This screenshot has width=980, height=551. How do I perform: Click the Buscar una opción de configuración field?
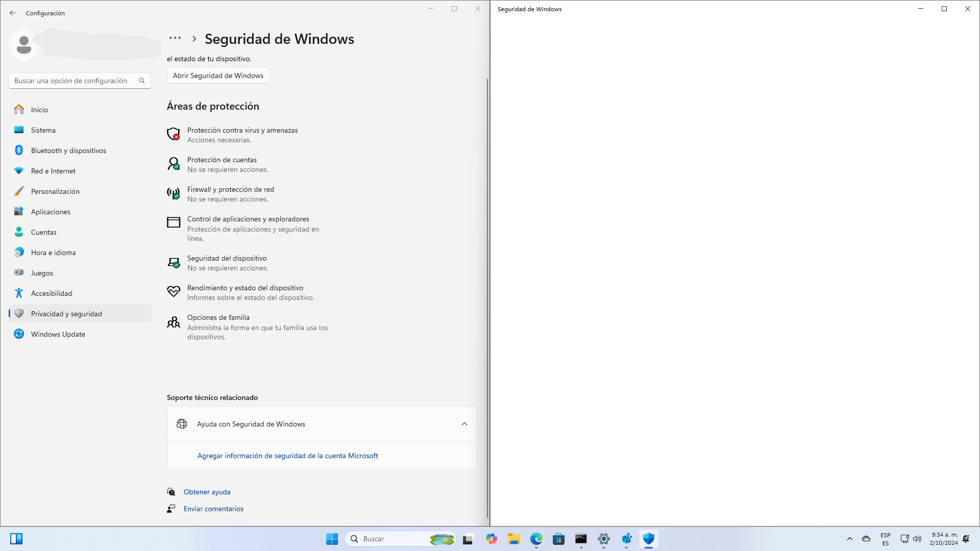click(80, 81)
